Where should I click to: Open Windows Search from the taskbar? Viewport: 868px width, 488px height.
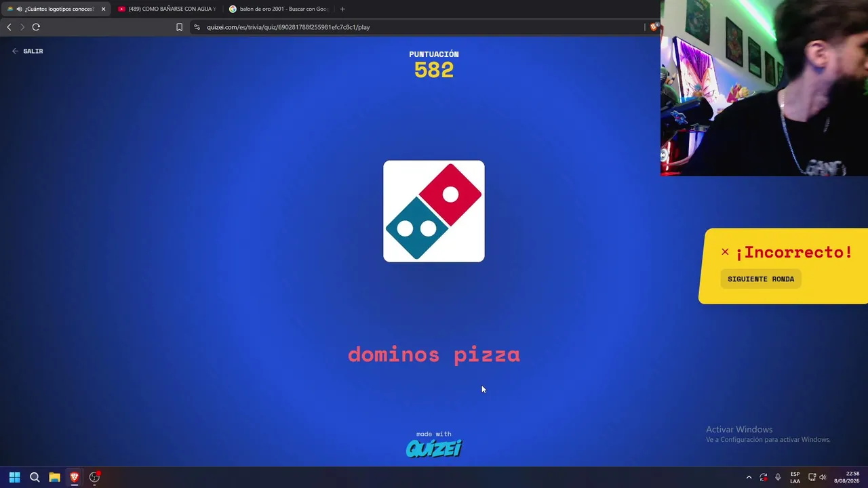click(35, 477)
